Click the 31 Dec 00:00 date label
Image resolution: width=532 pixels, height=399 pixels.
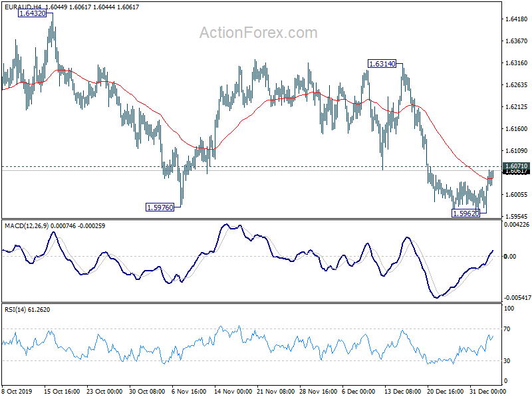(x=487, y=391)
